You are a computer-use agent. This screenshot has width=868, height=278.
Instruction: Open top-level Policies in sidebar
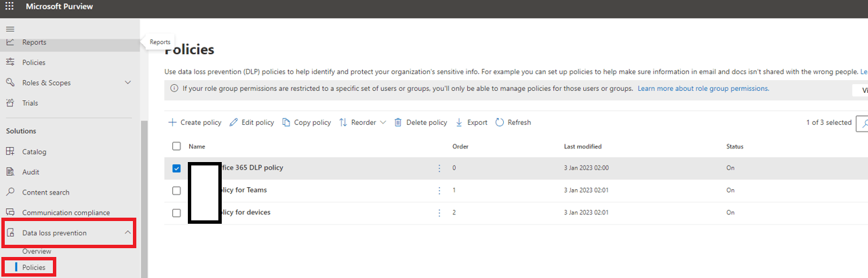(x=34, y=62)
